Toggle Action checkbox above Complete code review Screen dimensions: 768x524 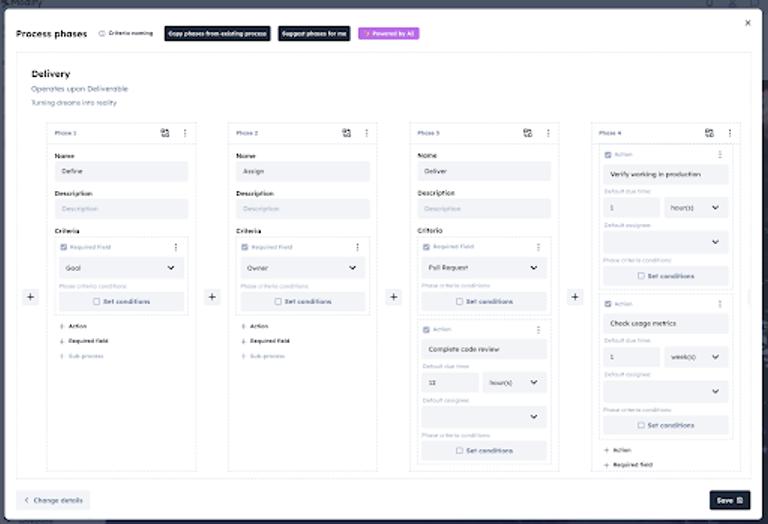tap(426, 330)
